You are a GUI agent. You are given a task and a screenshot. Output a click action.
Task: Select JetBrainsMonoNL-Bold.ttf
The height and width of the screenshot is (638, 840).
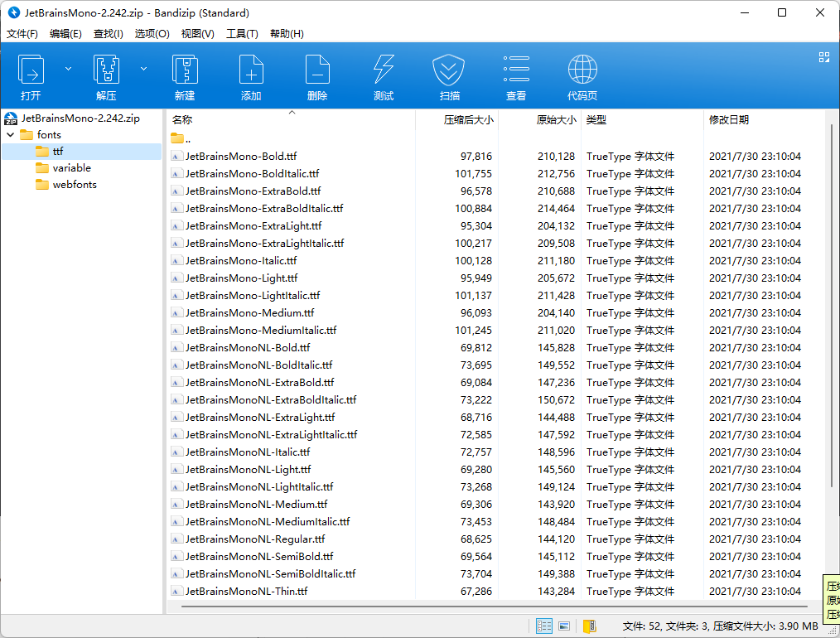(248, 348)
